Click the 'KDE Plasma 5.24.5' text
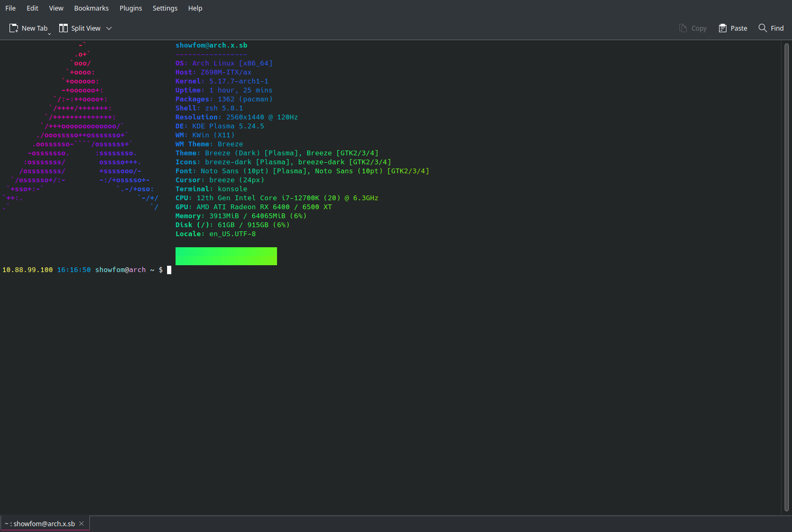Viewport: 792px width, 532px height. click(x=228, y=126)
